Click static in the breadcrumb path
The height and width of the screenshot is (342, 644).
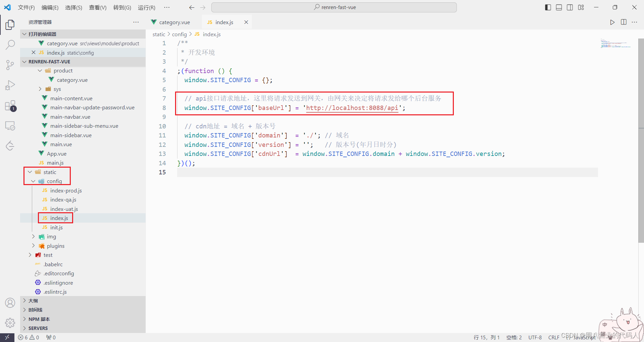159,34
